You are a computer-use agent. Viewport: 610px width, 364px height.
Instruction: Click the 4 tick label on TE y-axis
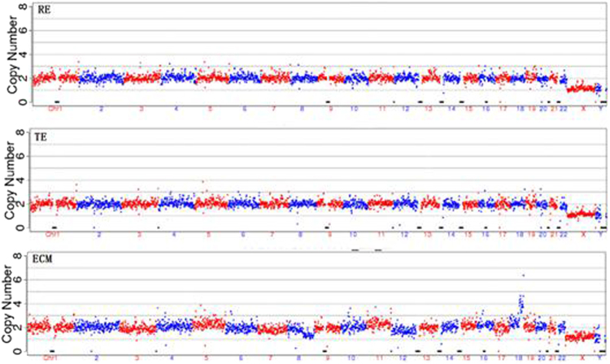pos(22,180)
